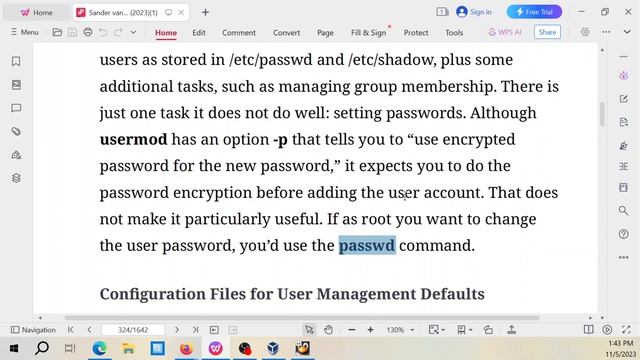Click the compare/split icon in right sidebar
The image size is (640, 360).
click(x=623, y=167)
